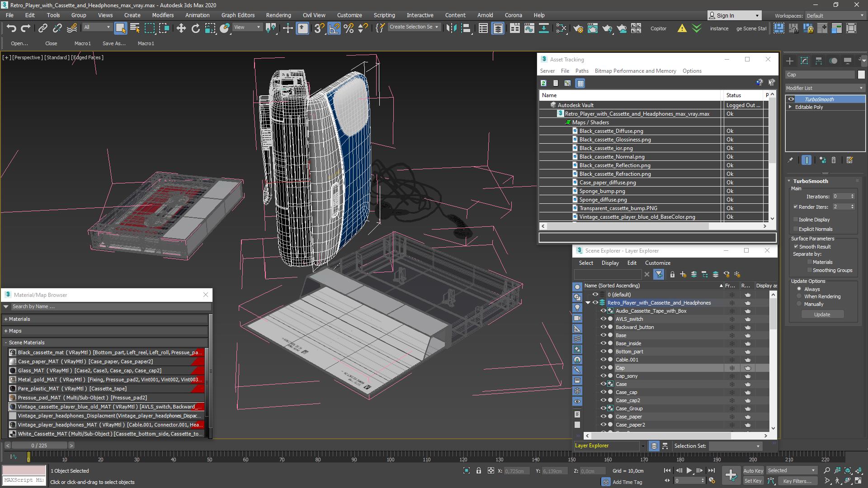Select the Select and Link tool

click(42, 28)
